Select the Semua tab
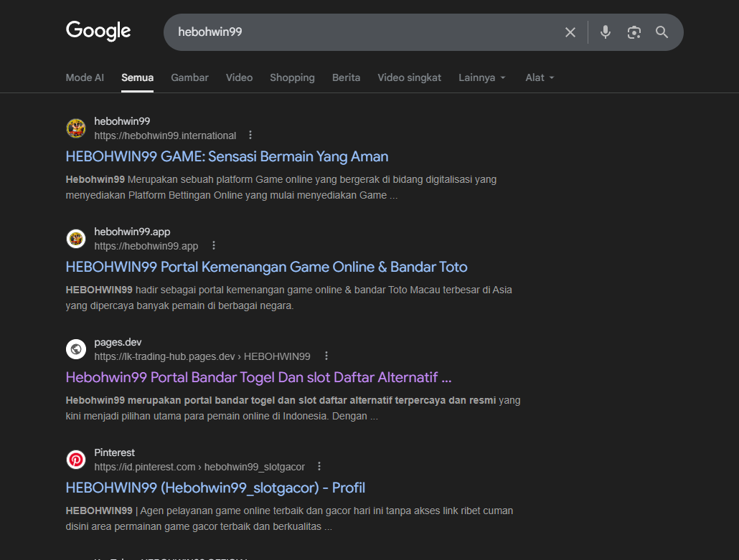The height and width of the screenshot is (560, 739). point(137,77)
